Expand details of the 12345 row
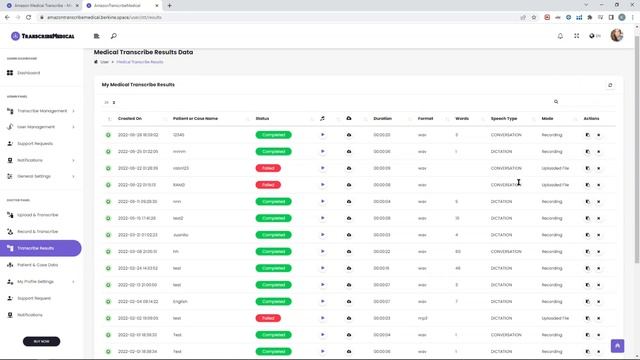The height and width of the screenshot is (360, 640). (x=108, y=135)
